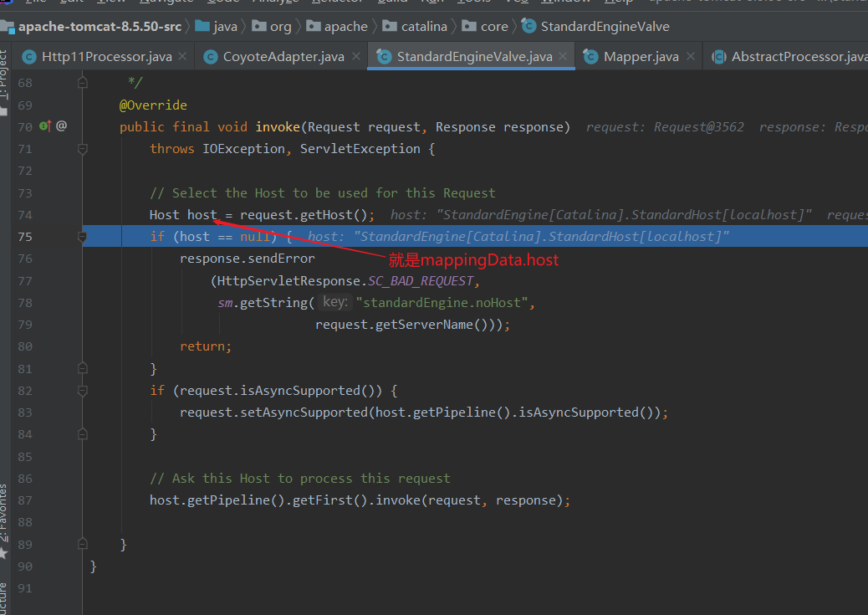Open the Mapper.java tab

[x=641, y=57]
